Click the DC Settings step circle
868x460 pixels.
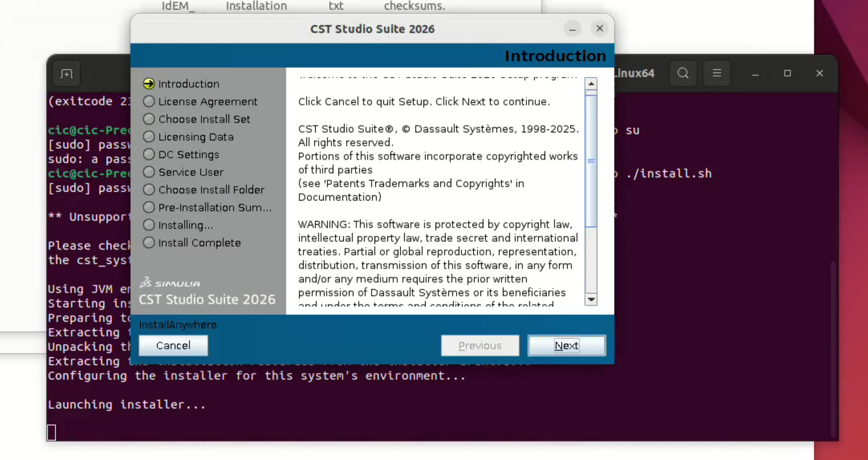click(149, 154)
